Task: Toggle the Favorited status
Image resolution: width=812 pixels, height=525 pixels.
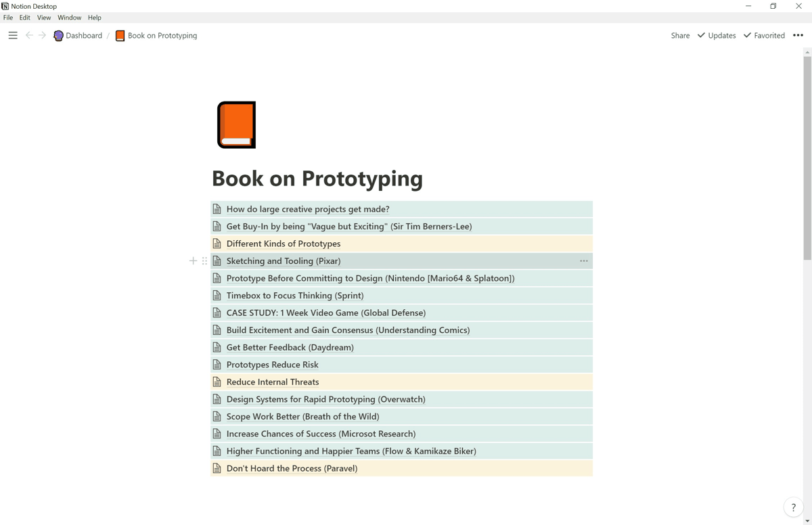Action: [x=764, y=35]
